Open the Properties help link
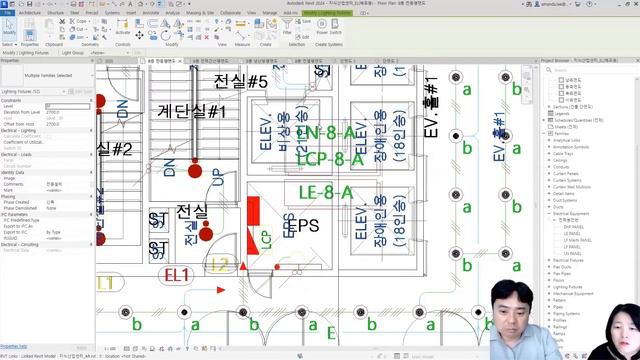This screenshot has height=360, width=640. [13, 347]
